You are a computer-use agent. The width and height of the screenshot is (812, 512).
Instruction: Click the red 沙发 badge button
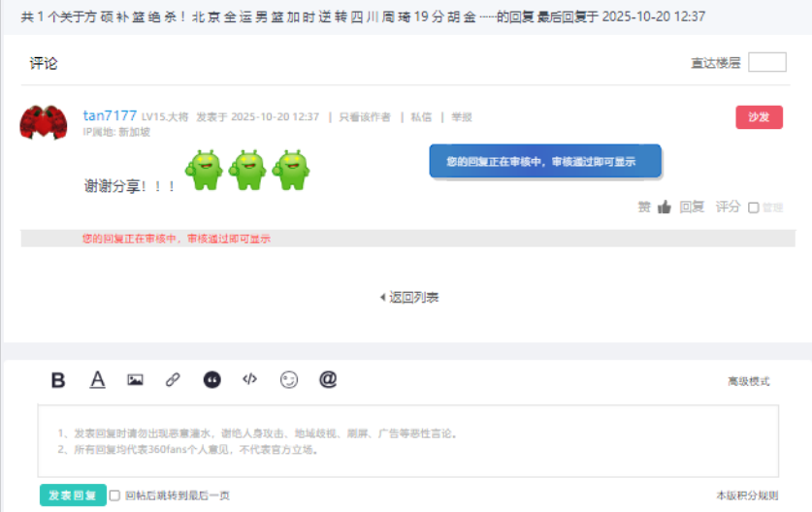[x=759, y=117]
